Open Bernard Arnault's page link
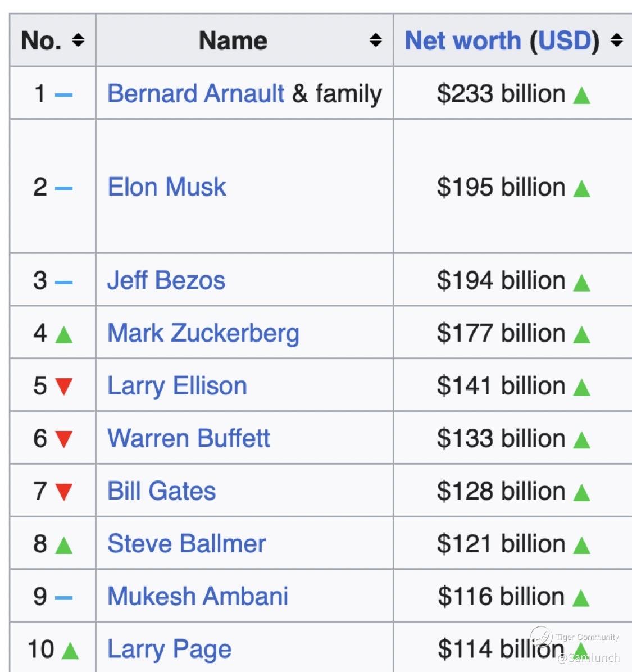This screenshot has height=672, width=632. click(x=195, y=93)
